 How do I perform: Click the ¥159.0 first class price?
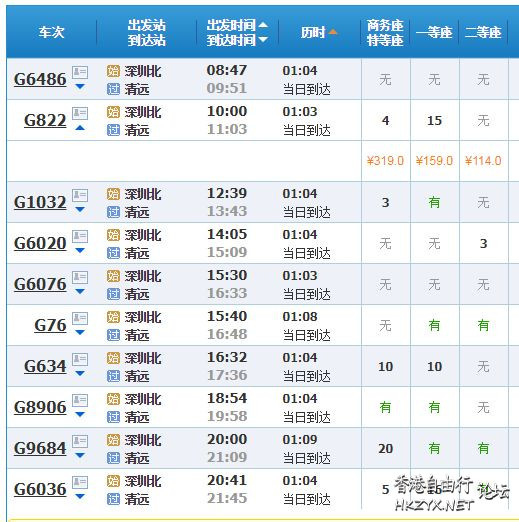(x=434, y=161)
